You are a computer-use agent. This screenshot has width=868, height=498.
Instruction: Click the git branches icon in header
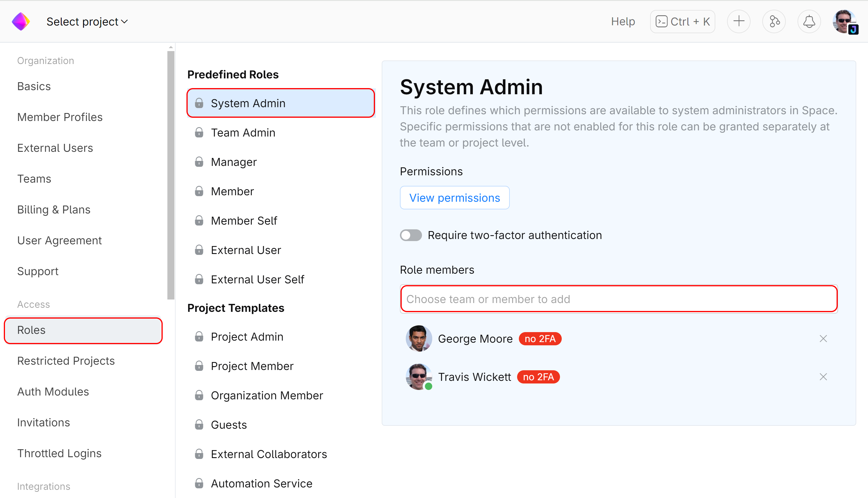click(x=774, y=21)
